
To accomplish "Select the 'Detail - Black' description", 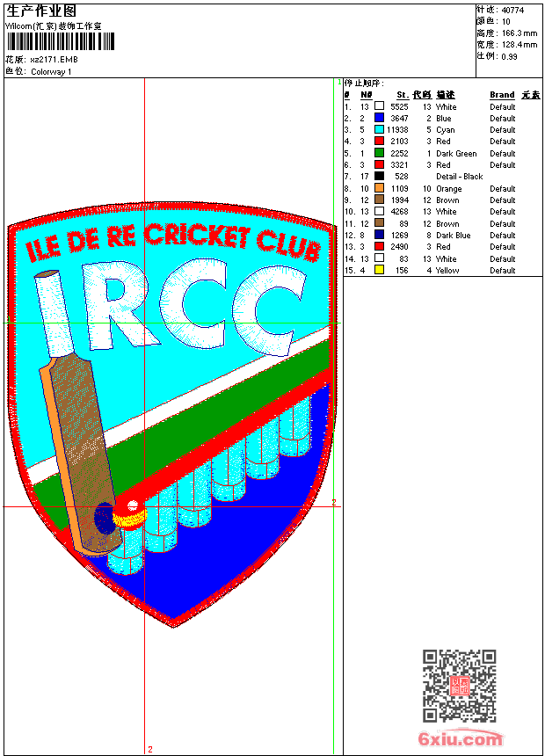I will click(x=459, y=177).
